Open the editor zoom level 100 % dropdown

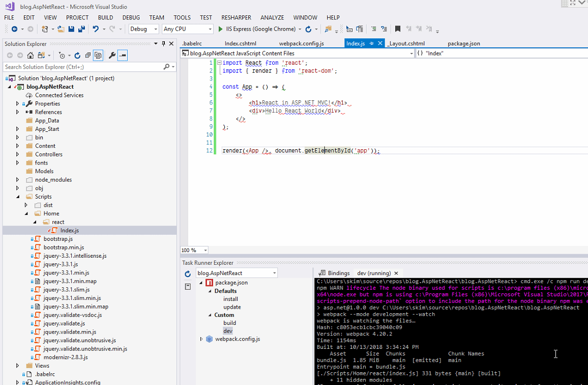tap(205, 251)
